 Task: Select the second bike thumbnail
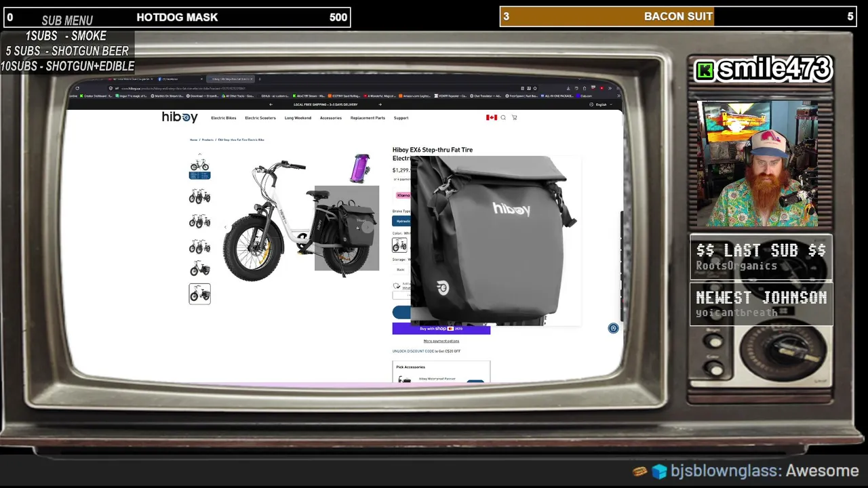(199, 197)
